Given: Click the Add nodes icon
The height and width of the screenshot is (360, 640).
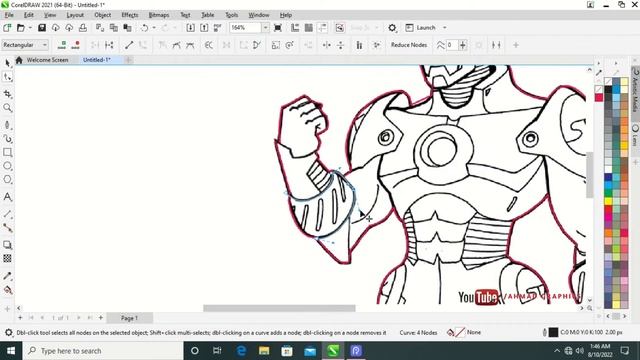Looking at the screenshot, I should [x=62, y=45].
